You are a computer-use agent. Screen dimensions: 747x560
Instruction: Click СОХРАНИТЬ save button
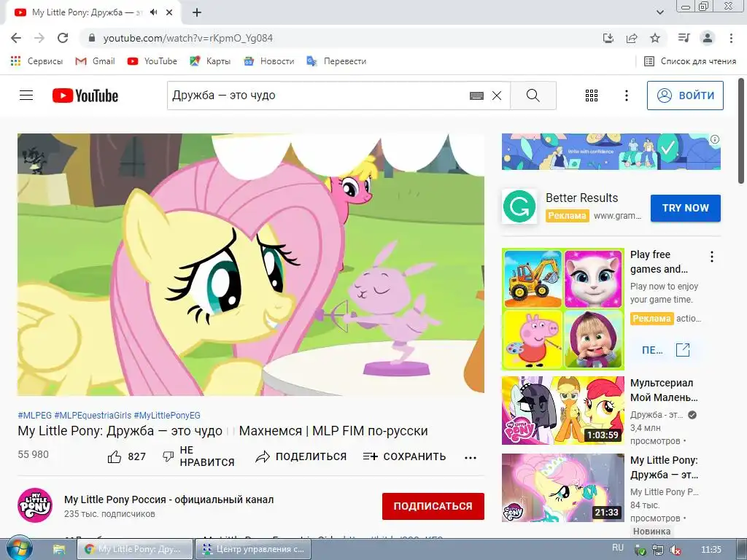[404, 456]
